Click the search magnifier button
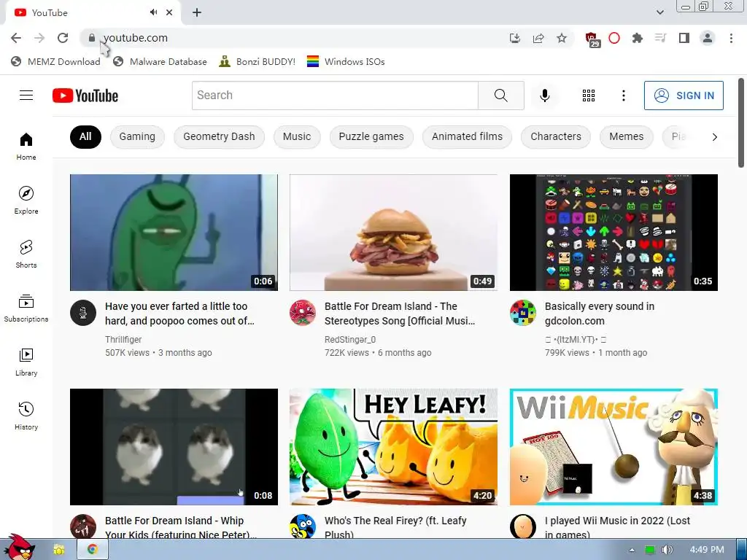The height and width of the screenshot is (560, 747). point(500,96)
